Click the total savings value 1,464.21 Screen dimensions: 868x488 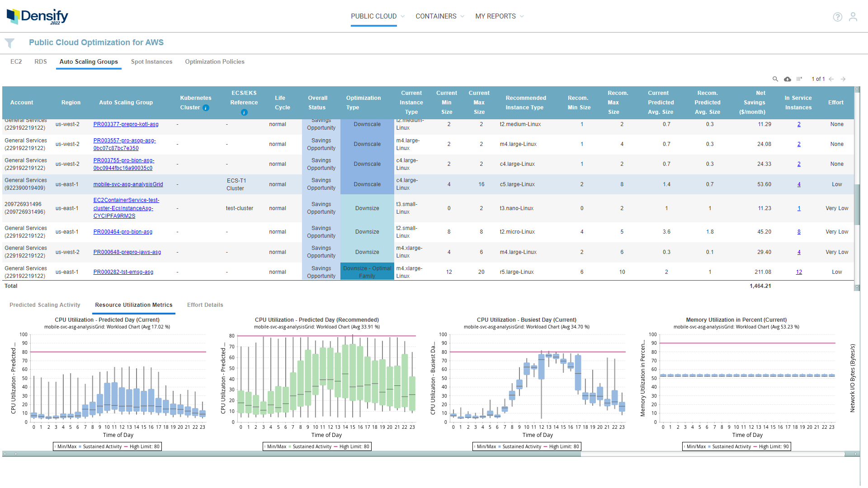pos(760,286)
